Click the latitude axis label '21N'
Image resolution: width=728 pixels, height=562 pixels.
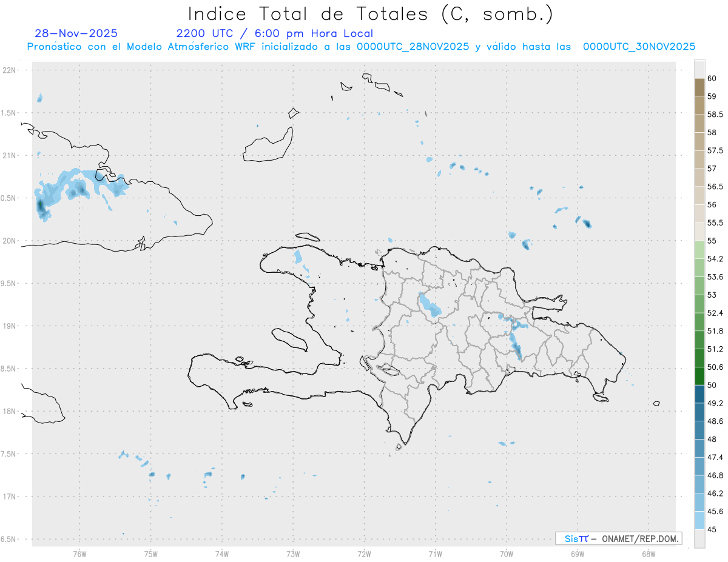click(x=9, y=156)
